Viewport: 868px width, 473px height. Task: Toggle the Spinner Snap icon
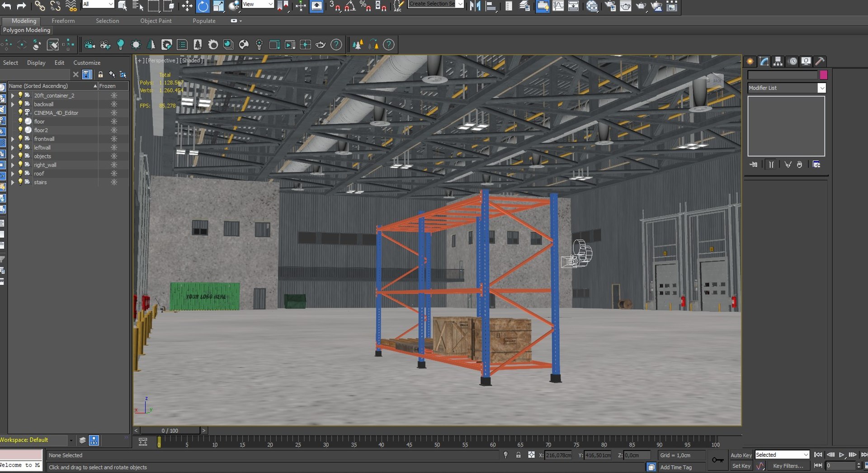[x=381, y=5]
